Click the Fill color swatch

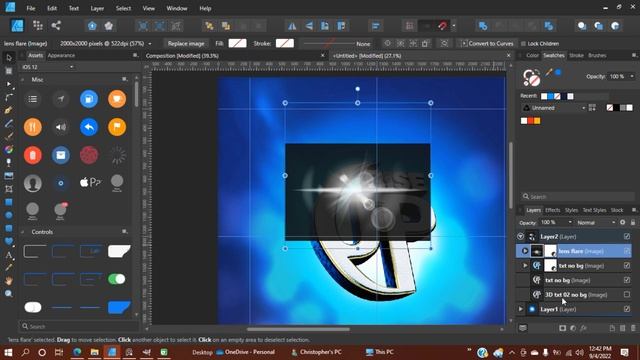tap(237, 43)
